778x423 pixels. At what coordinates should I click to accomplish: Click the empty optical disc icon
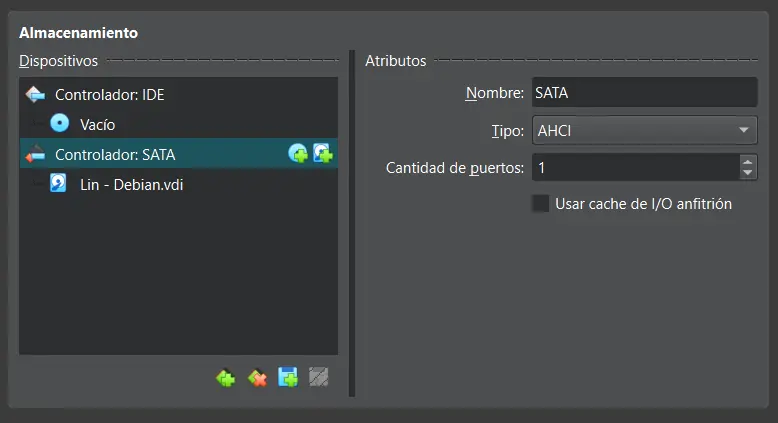click(x=60, y=123)
